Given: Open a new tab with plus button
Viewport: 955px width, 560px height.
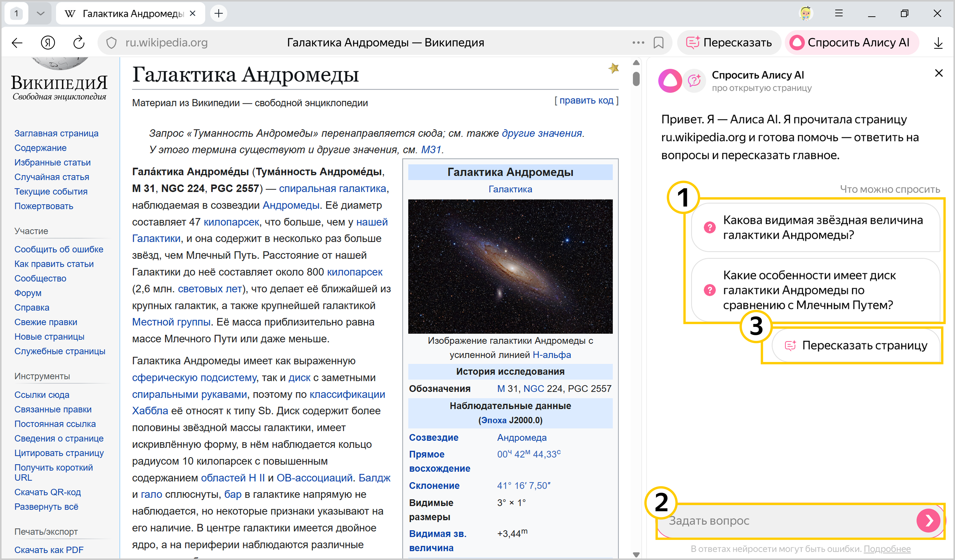Looking at the screenshot, I should pos(219,14).
